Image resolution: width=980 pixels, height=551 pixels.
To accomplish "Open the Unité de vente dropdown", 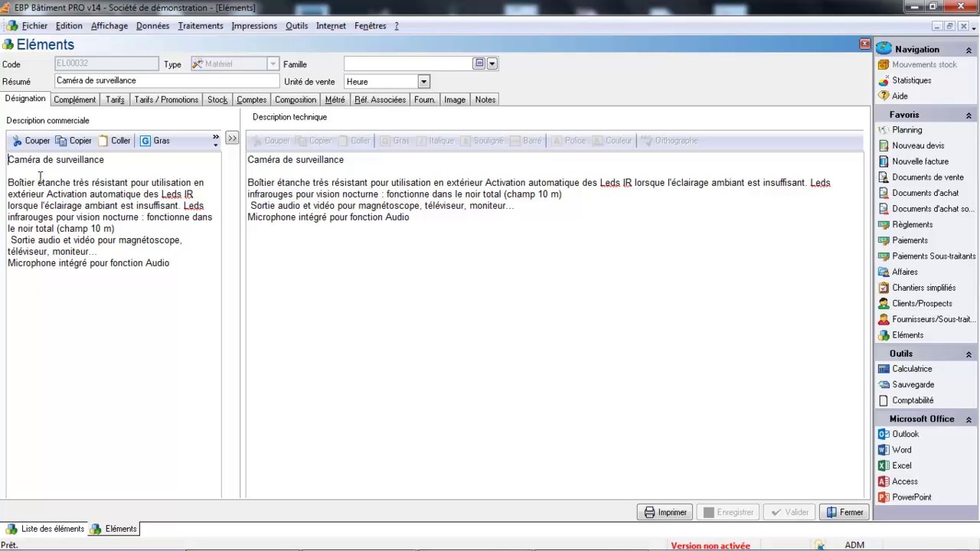I will click(x=423, y=82).
